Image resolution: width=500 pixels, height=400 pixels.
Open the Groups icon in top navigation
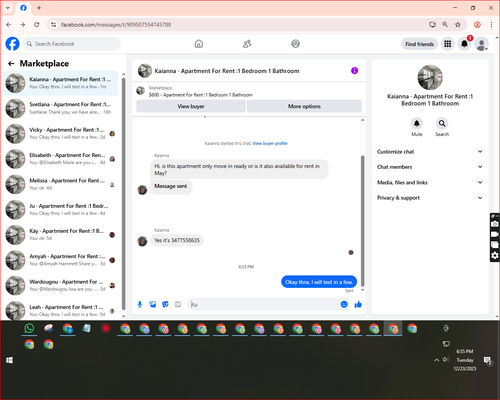(x=295, y=44)
